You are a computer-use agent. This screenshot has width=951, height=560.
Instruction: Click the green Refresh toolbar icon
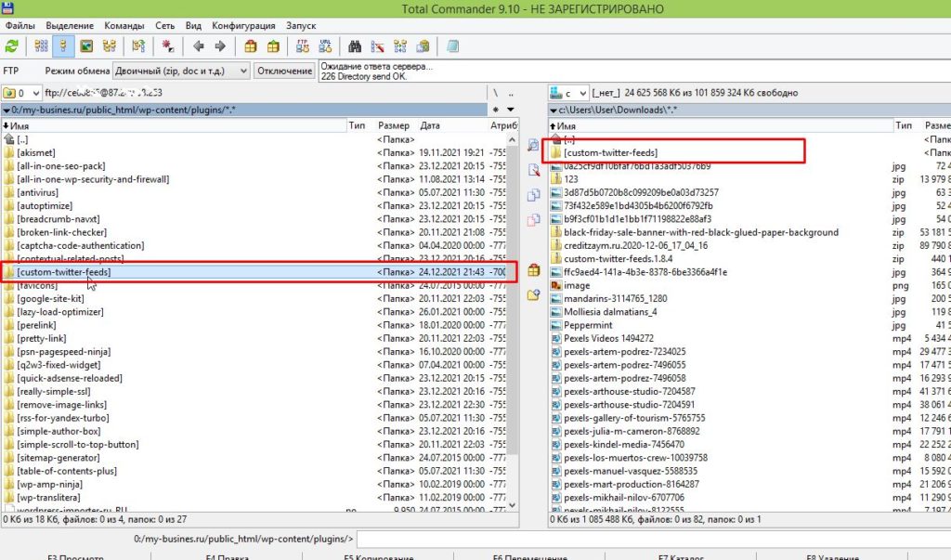(12, 46)
